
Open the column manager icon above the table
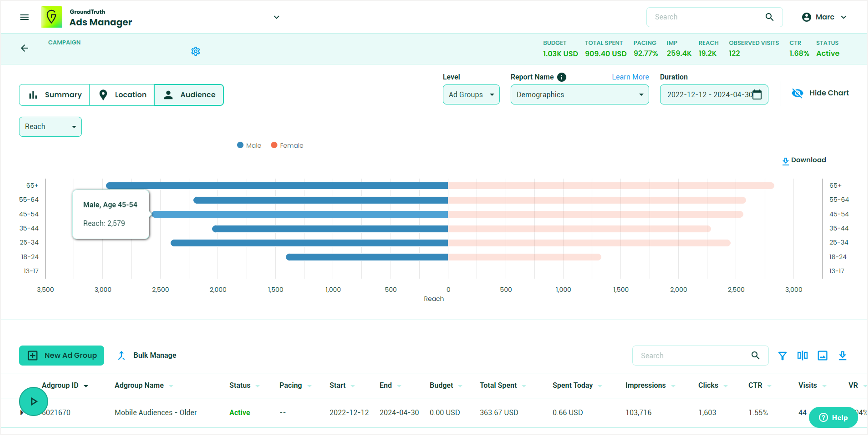[x=802, y=355]
